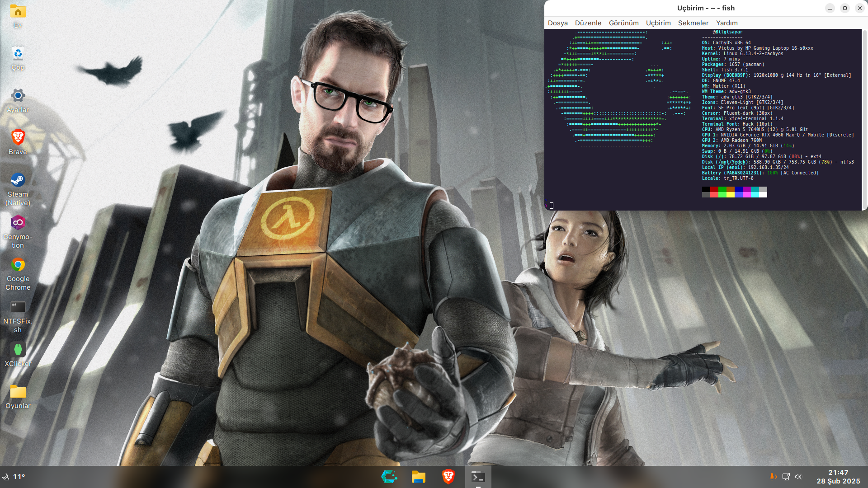This screenshot has width=868, height=488.
Task: Click the 'Local IP (eno1): 192.168.1.35/24' line
Action: click(x=745, y=168)
